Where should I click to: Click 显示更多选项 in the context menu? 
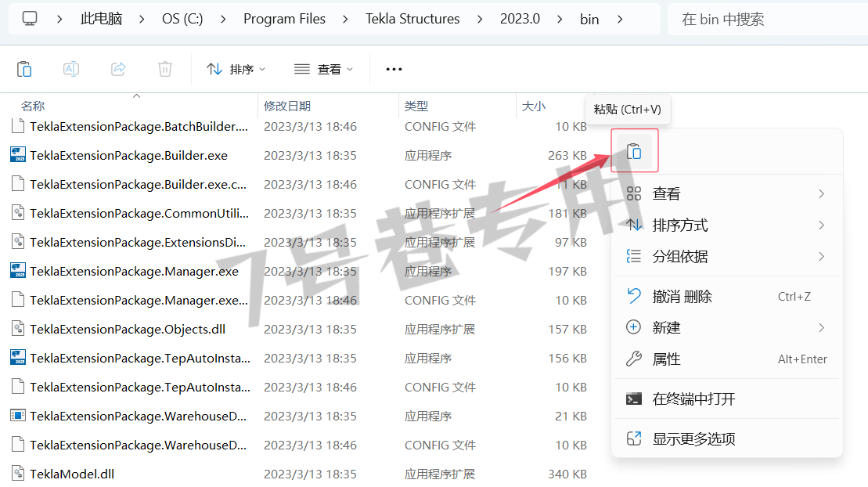click(727, 438)
